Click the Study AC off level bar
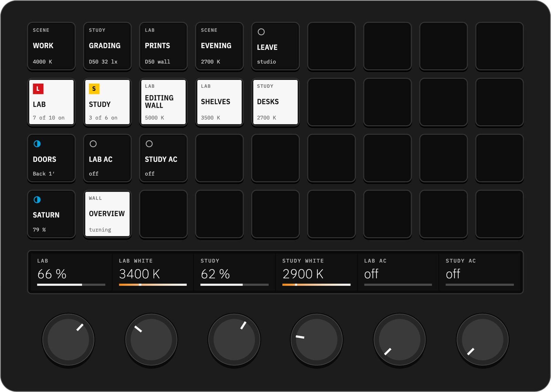The image size is (551, 392). coord(480,285)
